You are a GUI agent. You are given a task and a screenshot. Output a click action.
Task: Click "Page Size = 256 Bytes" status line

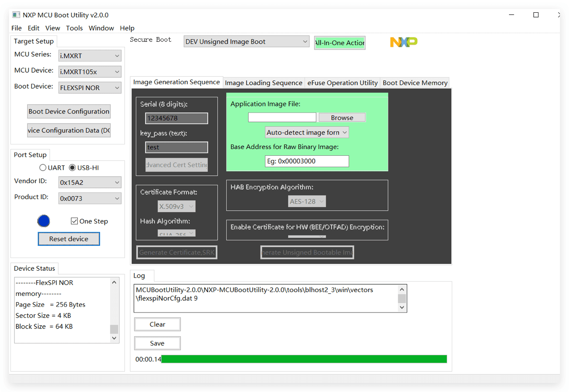coord(50,305)
